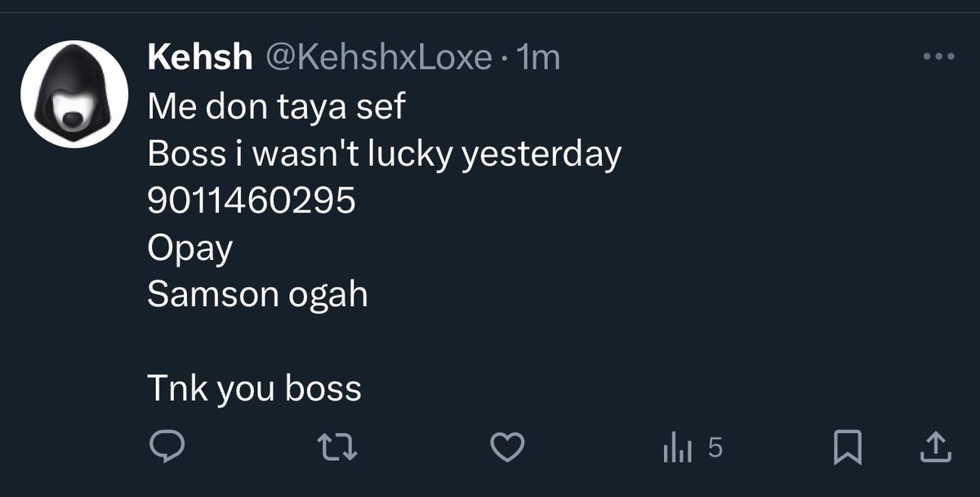This screenshot has height=497, width=980.
Task: Click the 'Tnk you boss' closing line
Action: tap(255, 389)
